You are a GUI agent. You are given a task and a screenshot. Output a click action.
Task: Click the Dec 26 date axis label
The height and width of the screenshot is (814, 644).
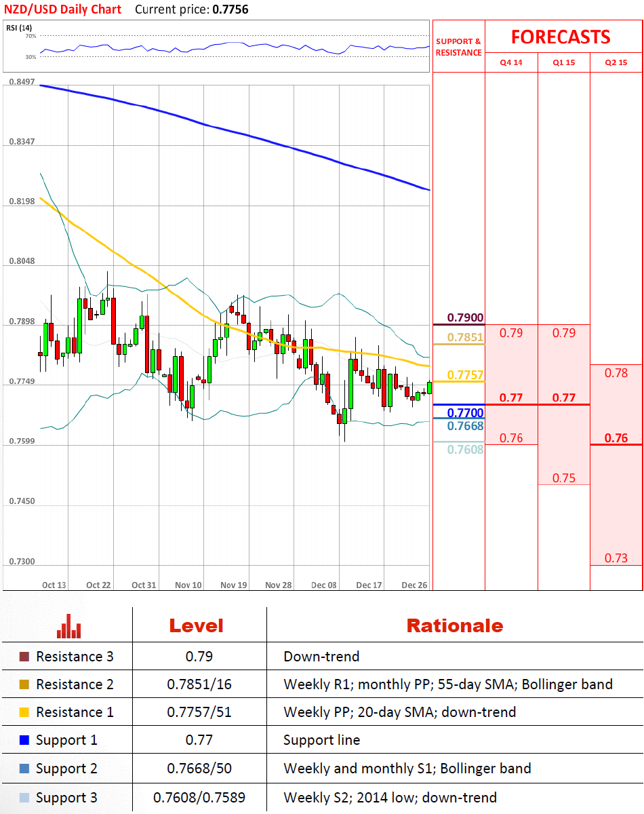point(414,585)
